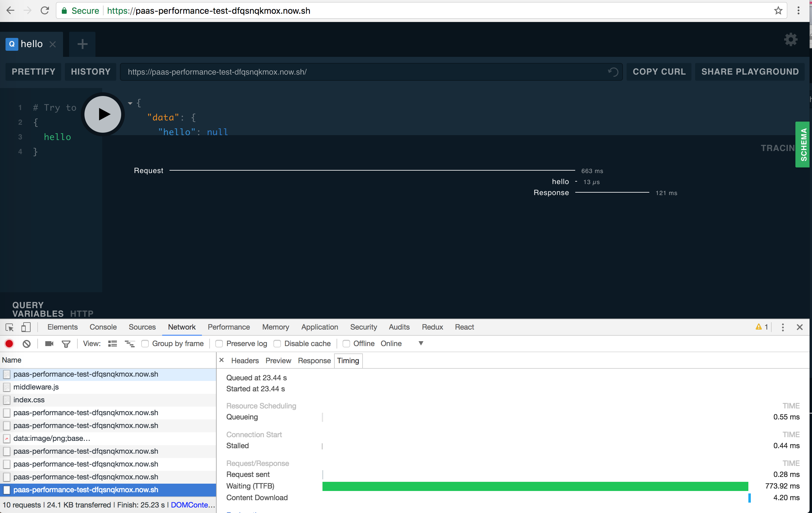Open the Playground settings gear
Screen dimensions: 812x513
(x=790, y=39)
